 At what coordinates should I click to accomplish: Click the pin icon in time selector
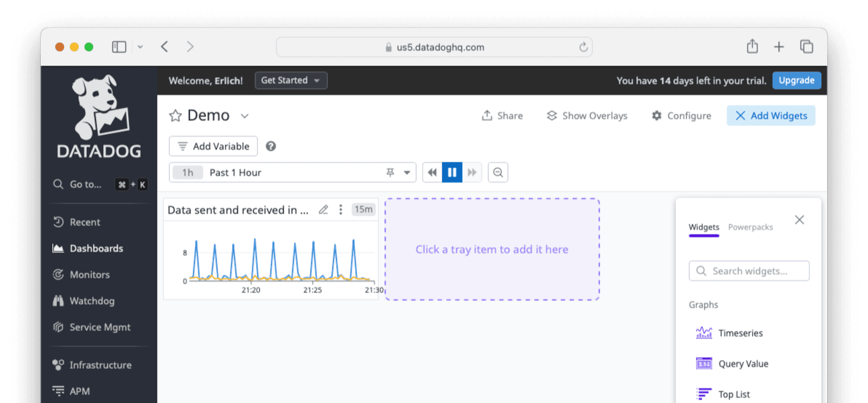390,173
